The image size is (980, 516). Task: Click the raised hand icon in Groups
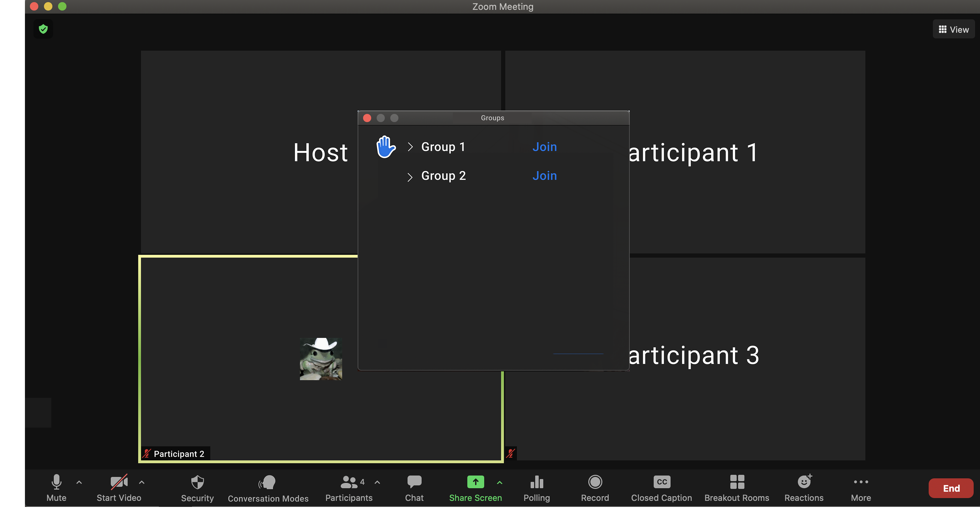(x=386, y=147)
